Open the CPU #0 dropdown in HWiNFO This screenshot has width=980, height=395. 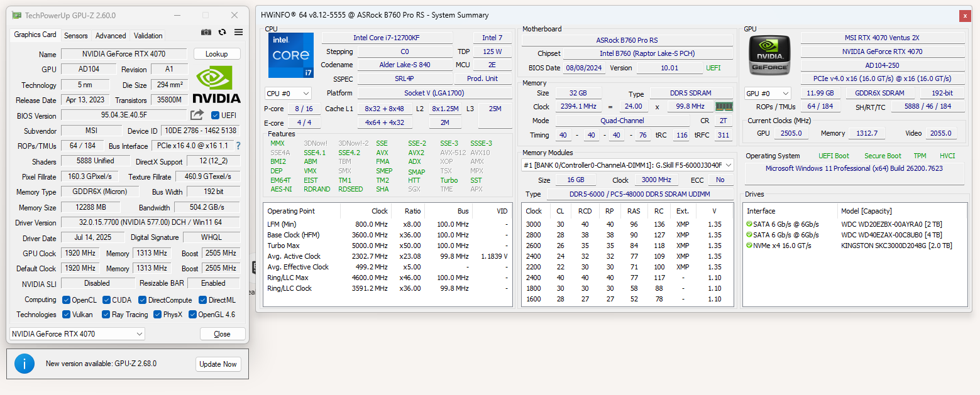click(x=288, y=94)
